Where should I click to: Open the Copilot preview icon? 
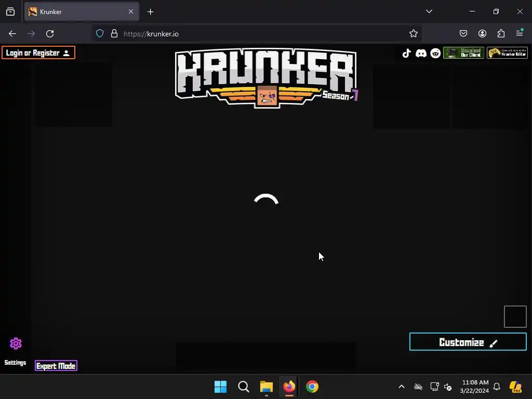tap(515, 387)
